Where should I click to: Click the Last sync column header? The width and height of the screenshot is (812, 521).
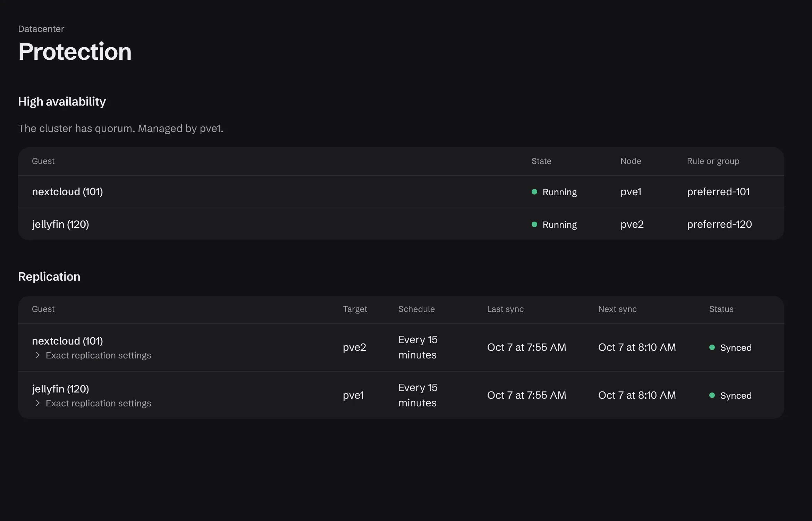point(505,309)
